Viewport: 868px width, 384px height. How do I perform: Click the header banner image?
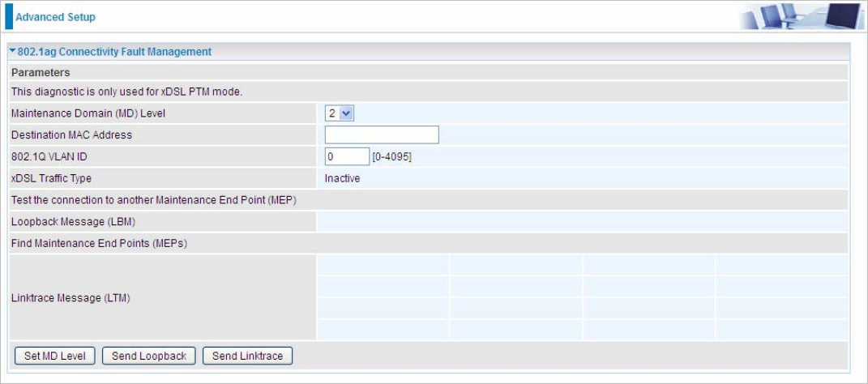click(801, 16)
